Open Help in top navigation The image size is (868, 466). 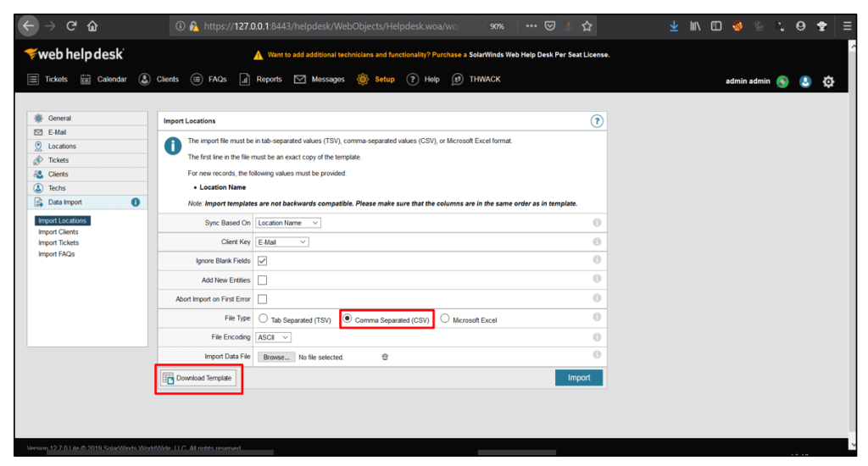(x=424, y=79)
